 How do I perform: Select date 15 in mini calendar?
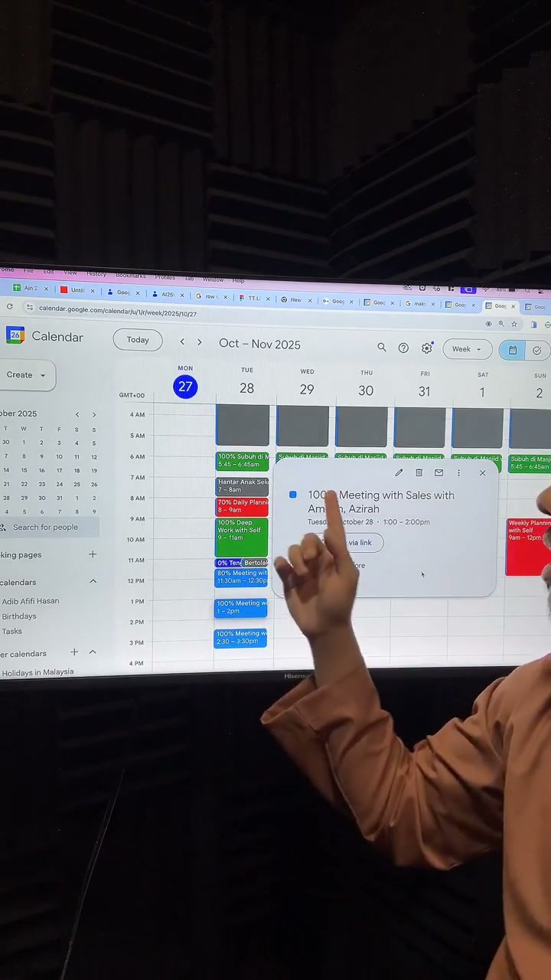click(x=23, y=470)
